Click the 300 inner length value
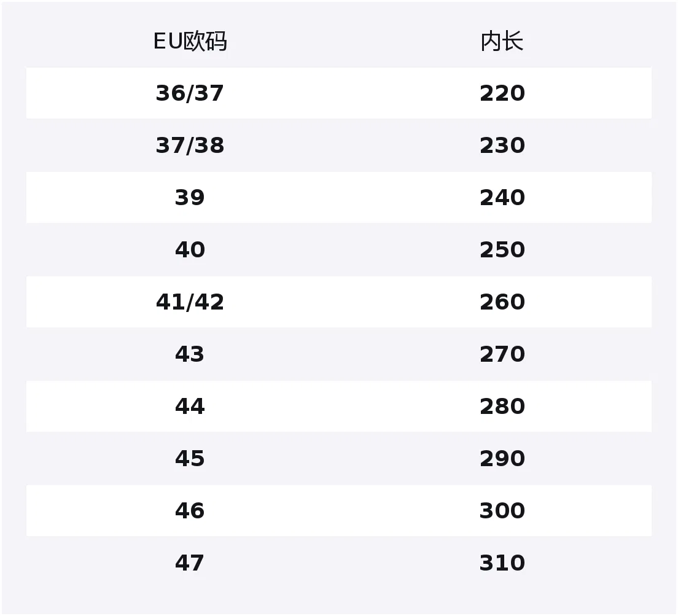 502,511
